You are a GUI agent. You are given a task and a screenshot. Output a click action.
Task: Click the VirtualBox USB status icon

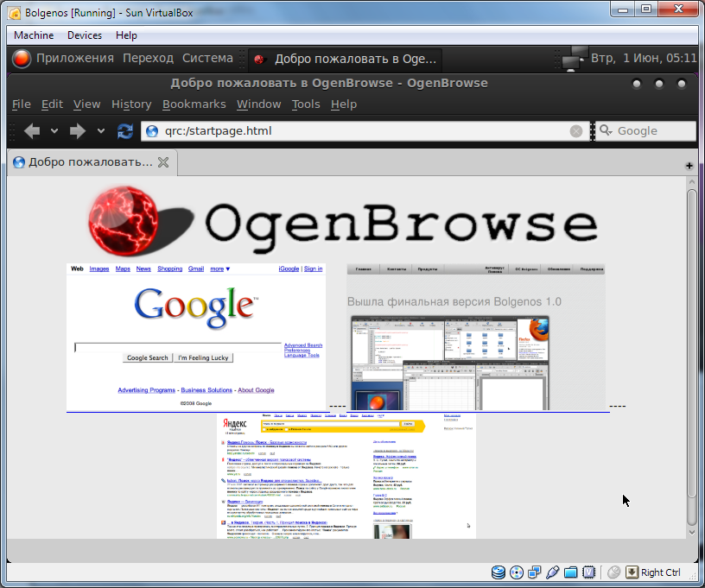(x=553, y=572)
